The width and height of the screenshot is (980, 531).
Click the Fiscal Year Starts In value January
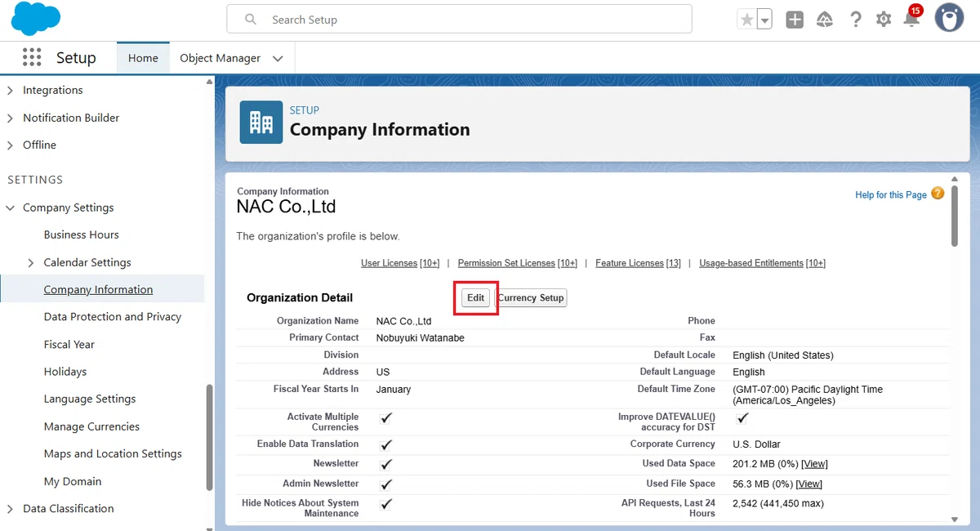coord(394,390)
